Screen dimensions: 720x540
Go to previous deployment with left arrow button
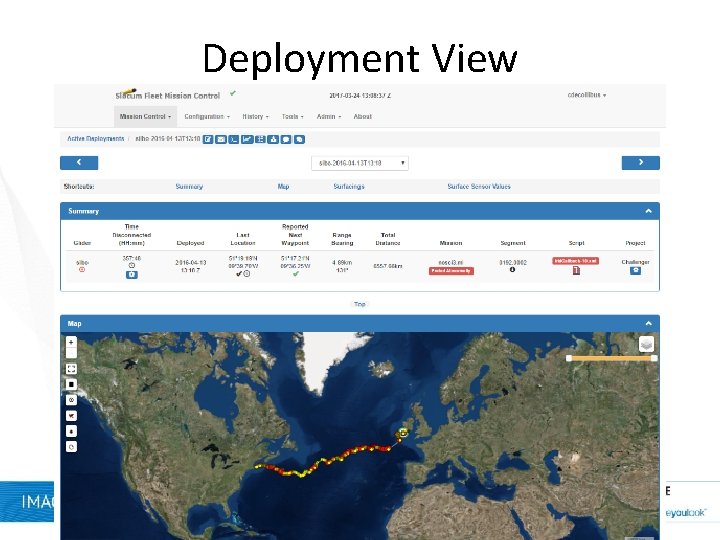coord(79,163)
